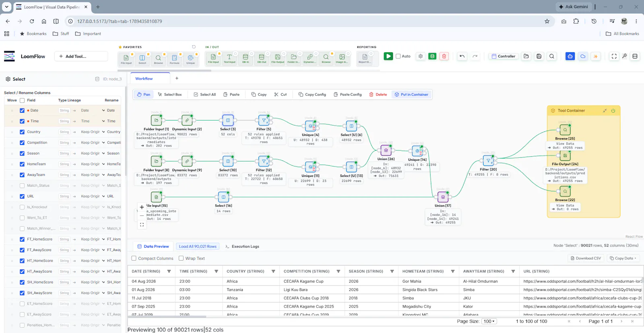The width and height of the screenshot is (644, 333).
Task: Fit the canvas view using the frame control
Action: click(x=142, y=225)
